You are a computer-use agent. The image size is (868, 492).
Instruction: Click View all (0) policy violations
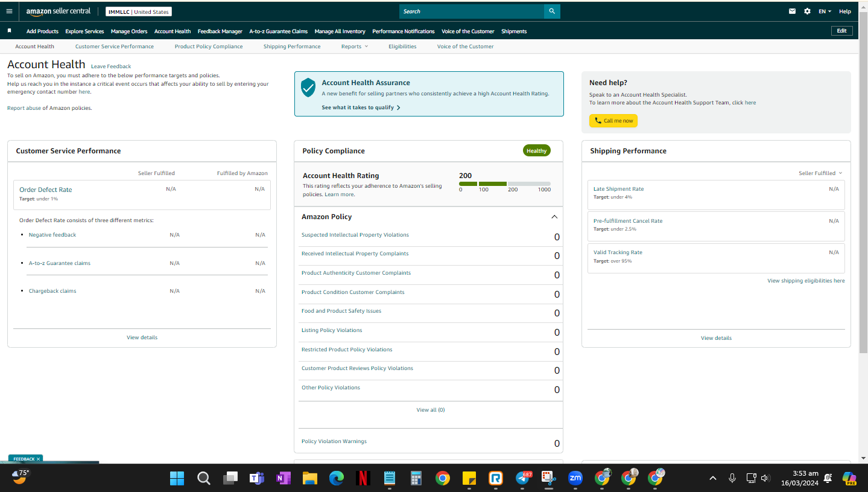tap(431, 410)
